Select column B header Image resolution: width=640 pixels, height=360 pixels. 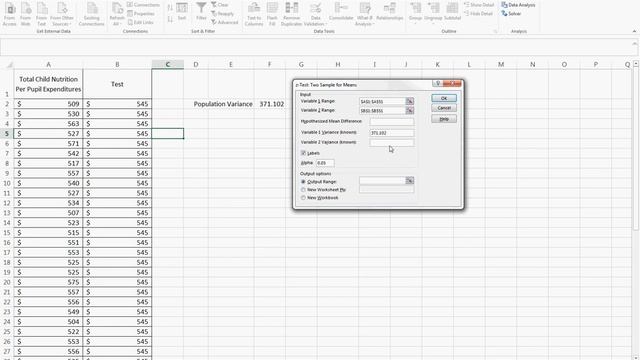click(117, 64)
